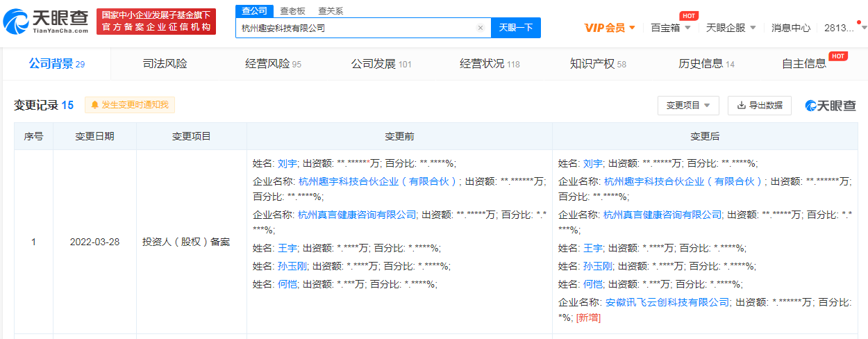Click the TianYanCha logo at top left
The width and height of the screenshot is (868, 339).
(x=45, y=22)
